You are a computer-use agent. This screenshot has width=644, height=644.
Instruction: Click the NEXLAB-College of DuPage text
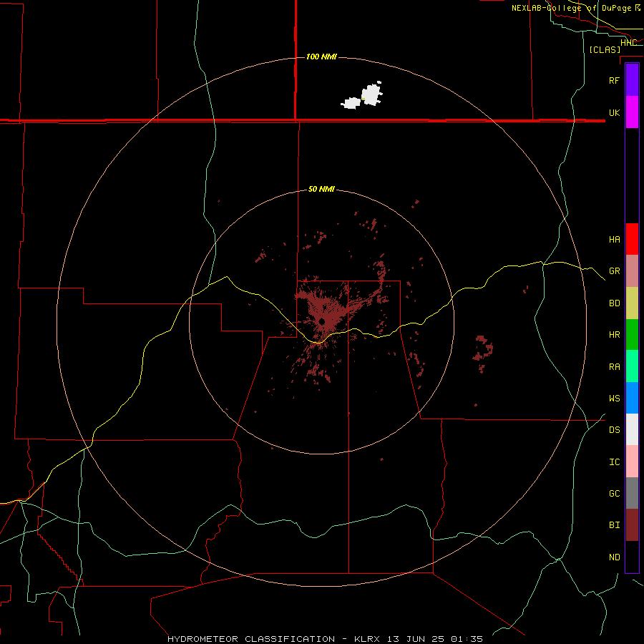coord(572,8)
